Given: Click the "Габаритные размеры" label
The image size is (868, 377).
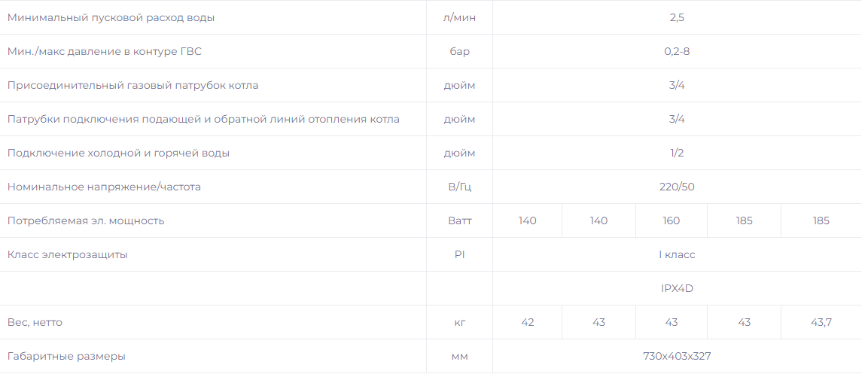Looking at the screenshot, I should 66,356.
